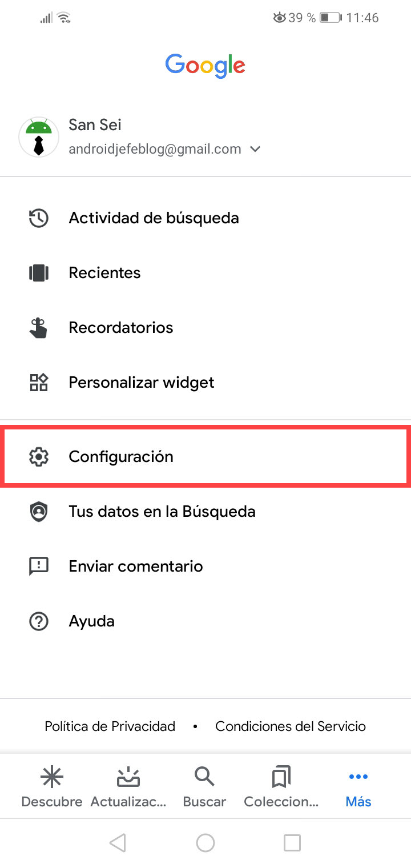411x868 pixels.
Task: Tap the San Sei profile avatar
Action: click(39, 137)
